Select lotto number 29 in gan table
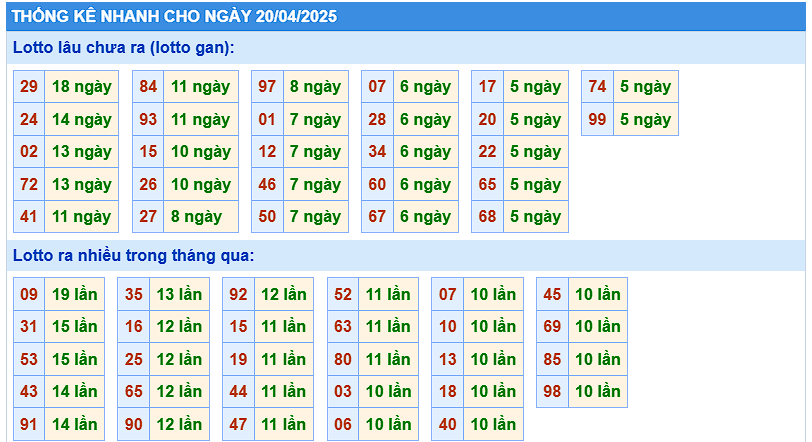This screenshot has width=812, height=442. [x=29, y=86]
